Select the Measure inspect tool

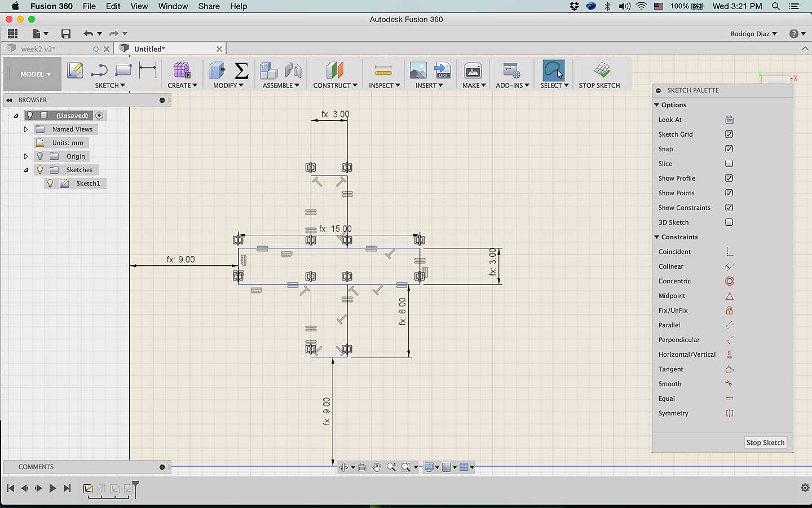[383, 71]
